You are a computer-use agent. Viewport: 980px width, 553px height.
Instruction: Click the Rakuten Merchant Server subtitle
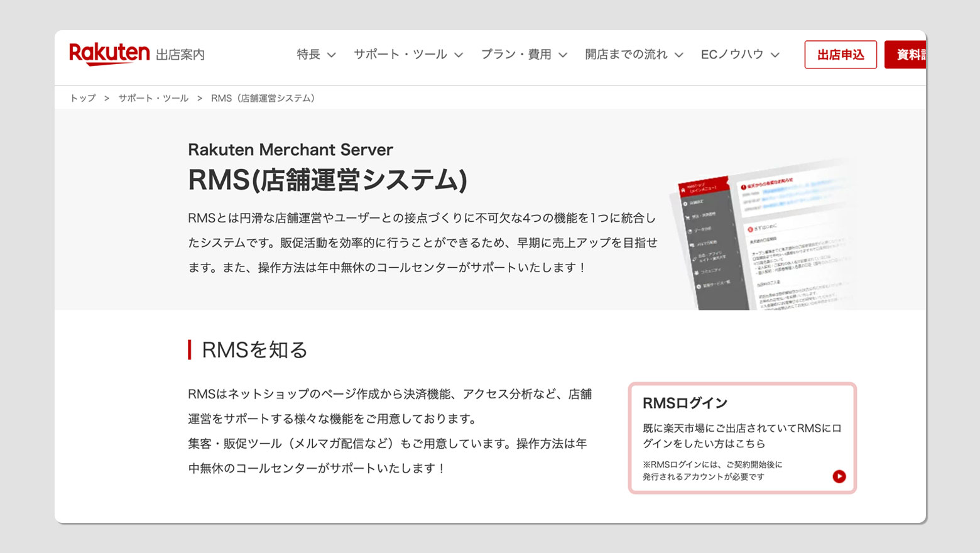pyautogui.click(x=290, y=150)
